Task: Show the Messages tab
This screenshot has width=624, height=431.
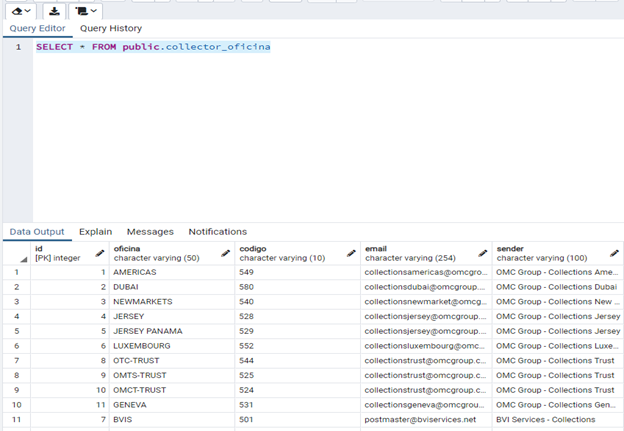Action: (x=150, y=232)
